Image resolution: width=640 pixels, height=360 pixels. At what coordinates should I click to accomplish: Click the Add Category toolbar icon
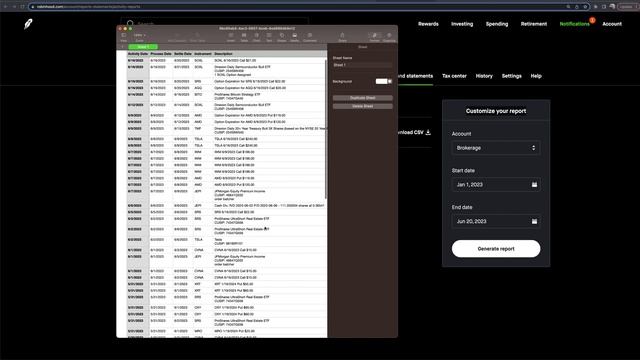(x=177, y=37)
